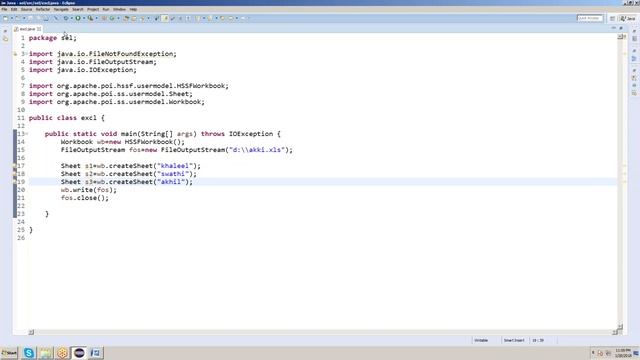
Task: Click the horizontal scrollbar left arrow
Action: [x=31, y=332]
